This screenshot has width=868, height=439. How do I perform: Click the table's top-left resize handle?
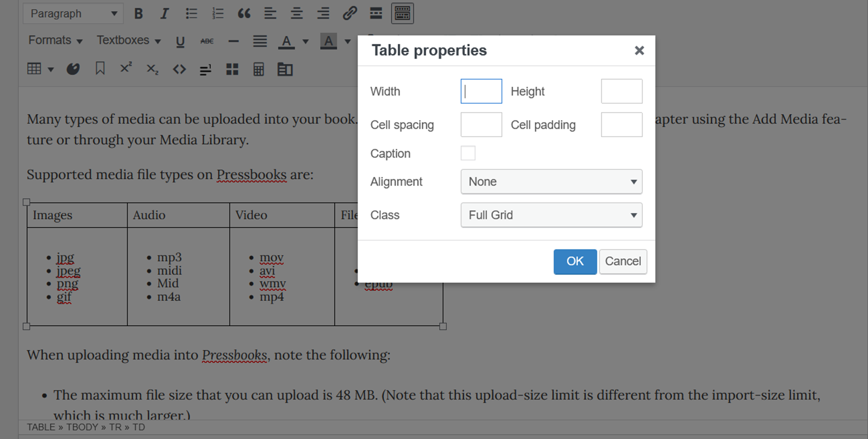pos(26,202)
